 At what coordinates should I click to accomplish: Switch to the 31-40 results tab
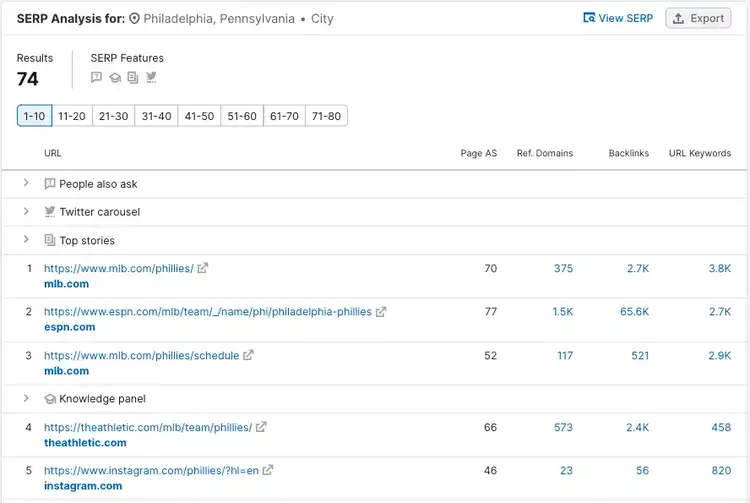click(x=156, y=116)
